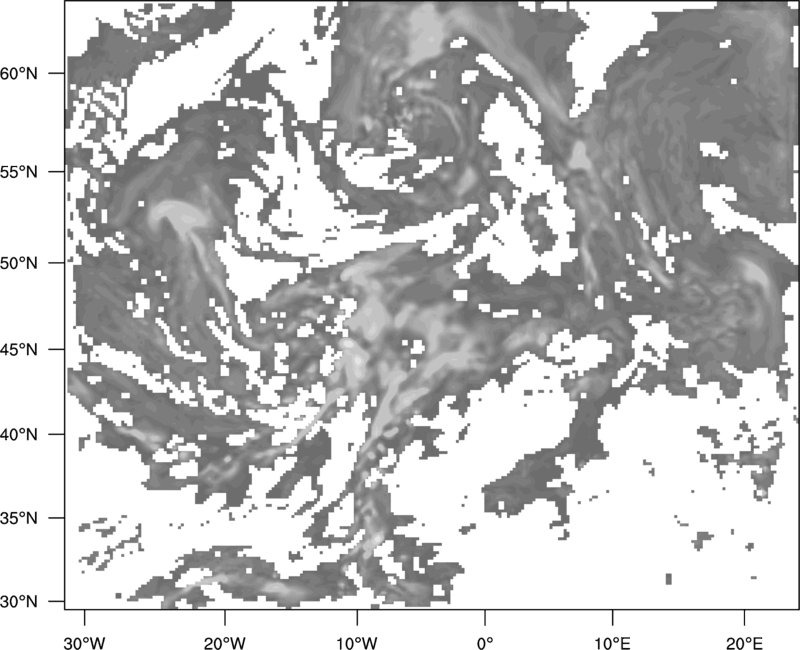This screenshot has height=650, width=800.
Task: Click the 20°W longitude label
Action: (x=224, y=643)
